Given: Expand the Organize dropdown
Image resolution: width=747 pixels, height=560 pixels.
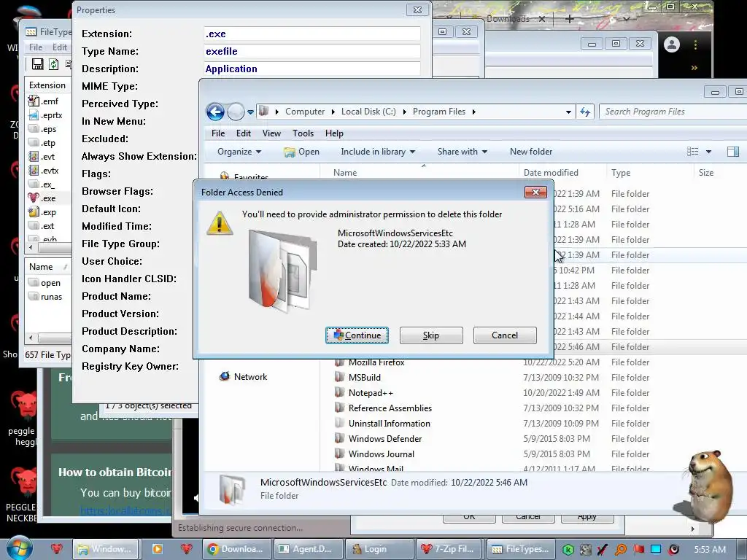Looking at the screenshot, I should tap(239, 152).
